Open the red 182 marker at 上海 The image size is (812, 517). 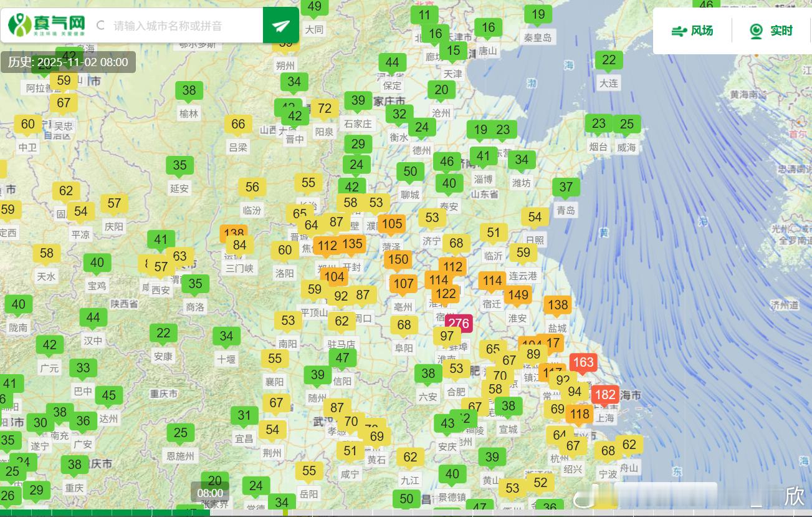pyautogui.click(x=605, y=395)
